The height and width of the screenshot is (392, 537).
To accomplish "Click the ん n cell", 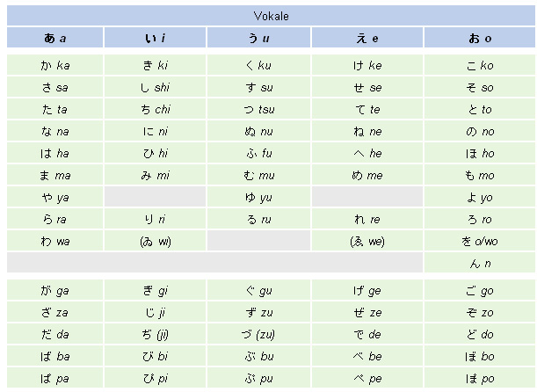I will (480, 263).
